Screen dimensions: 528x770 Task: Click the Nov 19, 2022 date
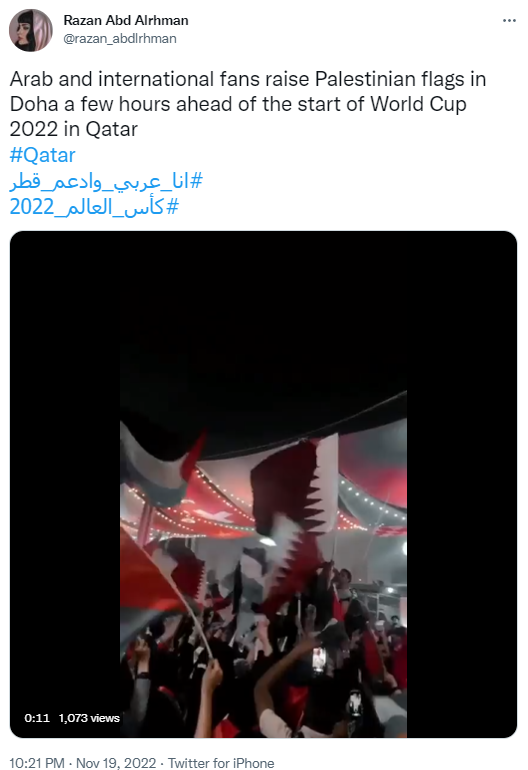point(116,763)
